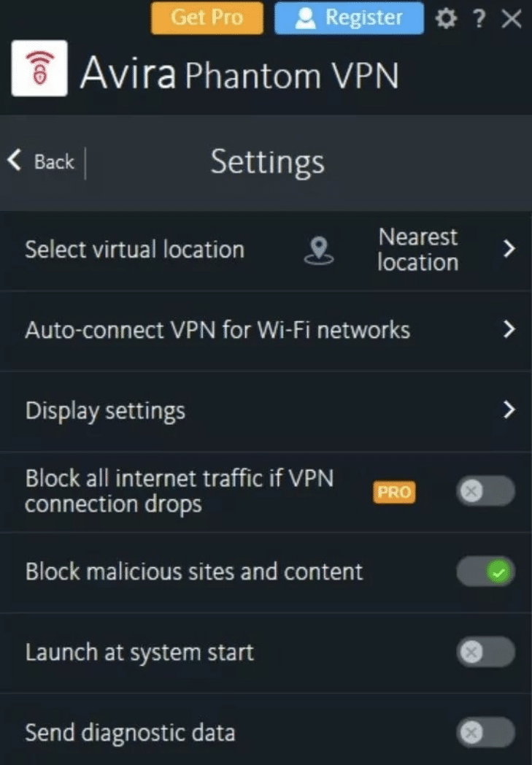Disable Block malicious sites and content
The height and width of the screenshot is (765, 532).
coord(486,572)
